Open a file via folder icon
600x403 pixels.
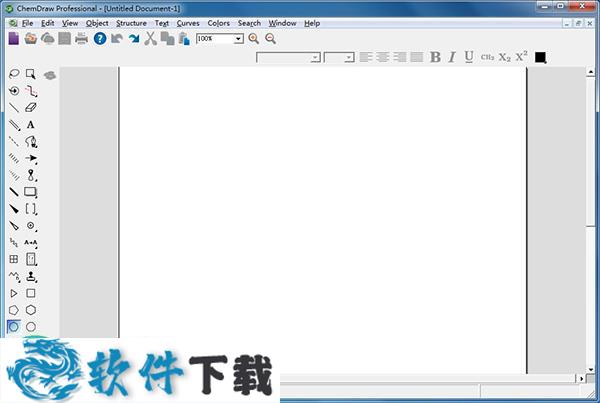31,39
